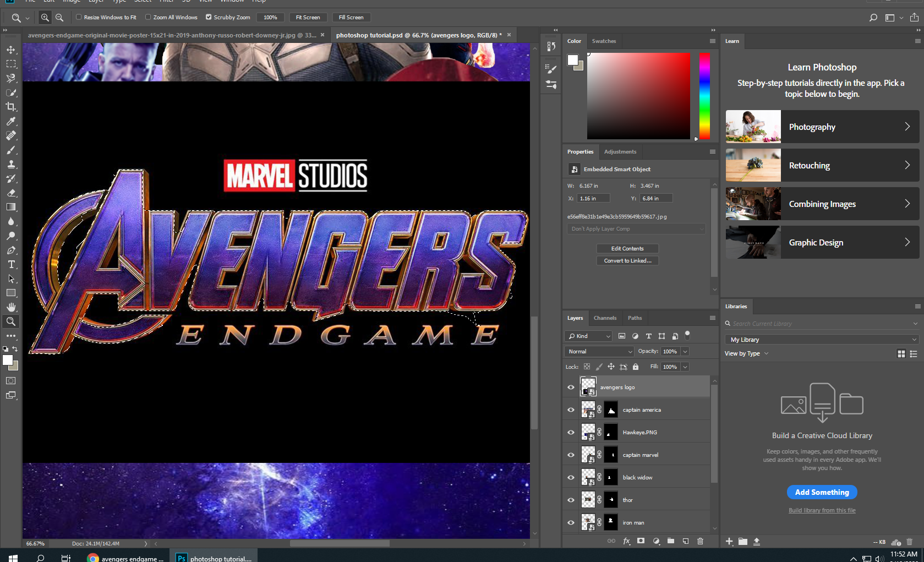Delete layer with trash icon
Image resolution: width=924 pixels, height=562 pixels.
click(x=701, y=541)
